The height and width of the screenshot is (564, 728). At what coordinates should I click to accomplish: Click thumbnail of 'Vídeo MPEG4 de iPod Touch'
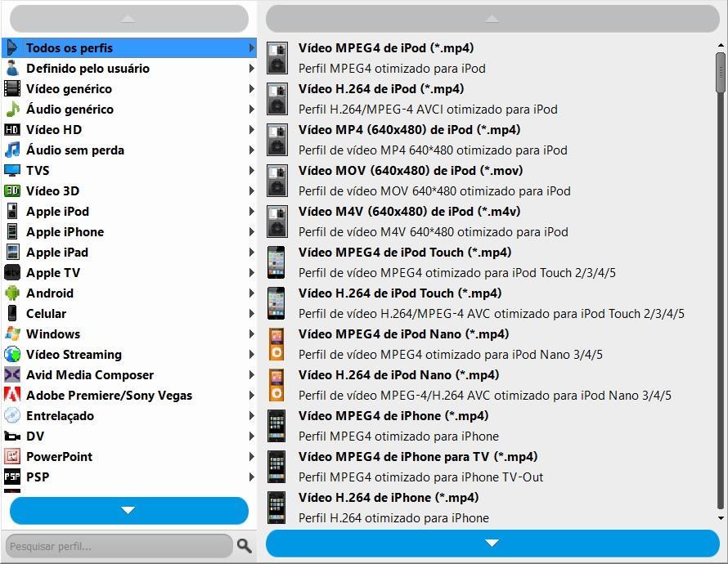[276, 262]
